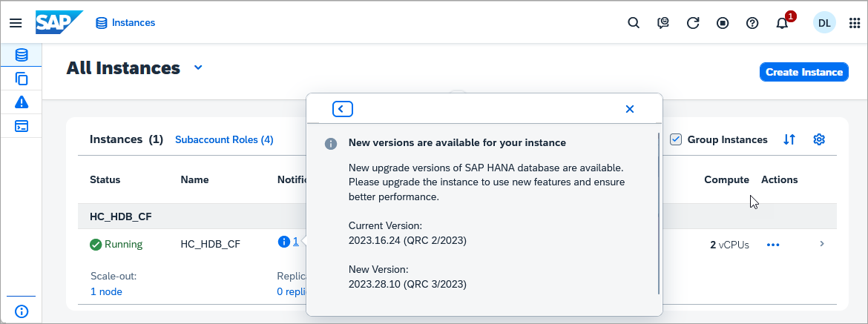Click the gray info icon in popover
The width and height of the screenshot is (868, 324).
(330, 144)
